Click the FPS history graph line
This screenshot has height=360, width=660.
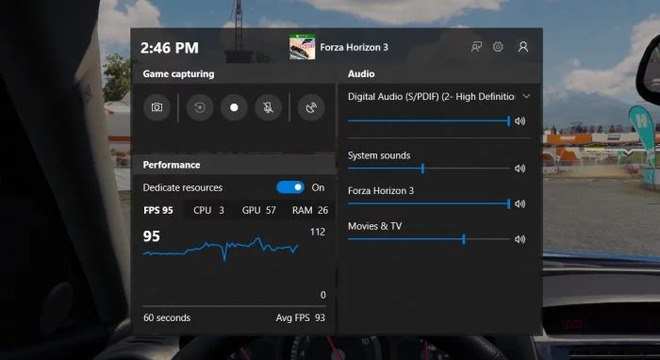click(x=221, y=249)
